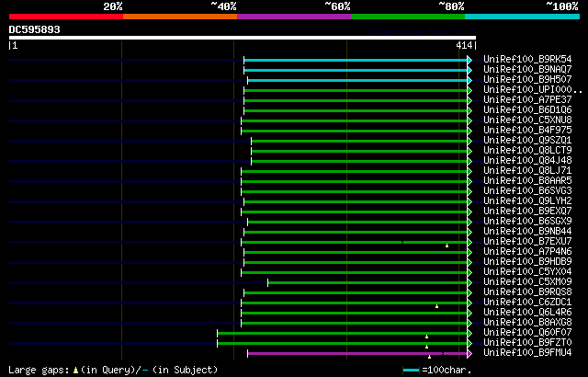The image size is (588, 377).
Task: Click the DC595893 query name
Action: coord(35,29)
